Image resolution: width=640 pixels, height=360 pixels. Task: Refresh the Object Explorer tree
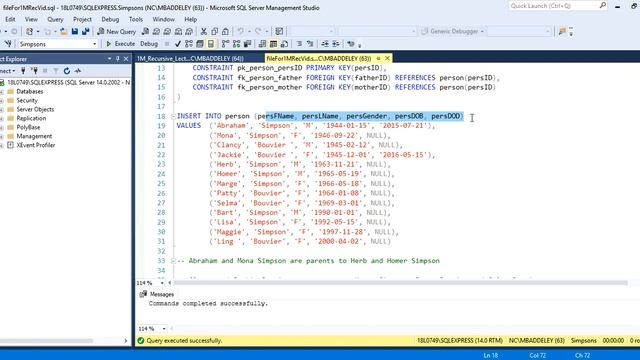[x=67, y=71]
